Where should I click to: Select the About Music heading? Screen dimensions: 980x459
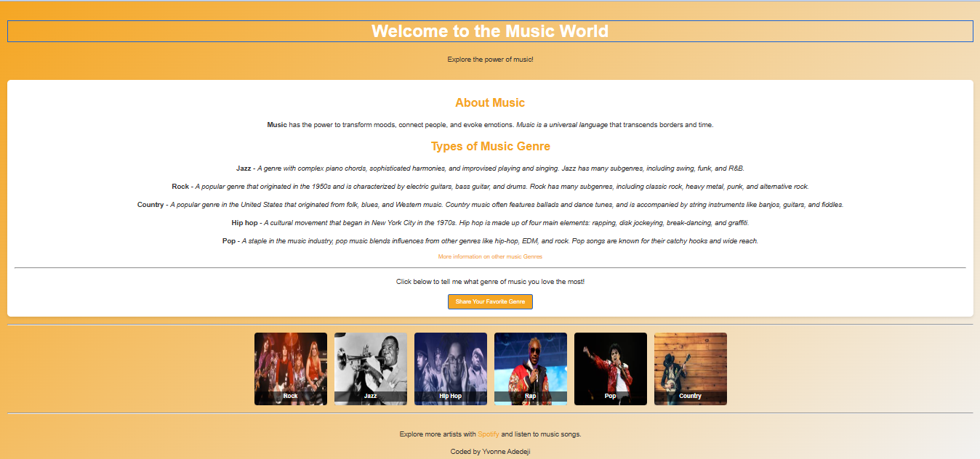point(490,102)
